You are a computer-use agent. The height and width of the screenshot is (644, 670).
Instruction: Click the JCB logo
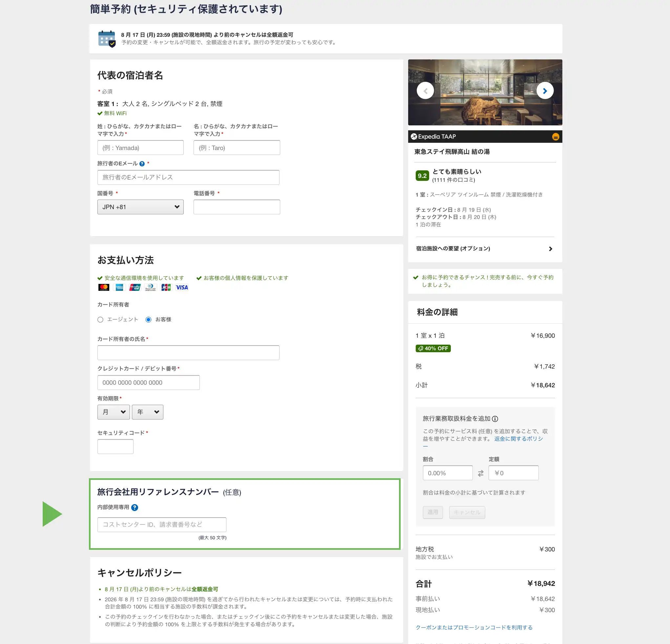(166, 287)
